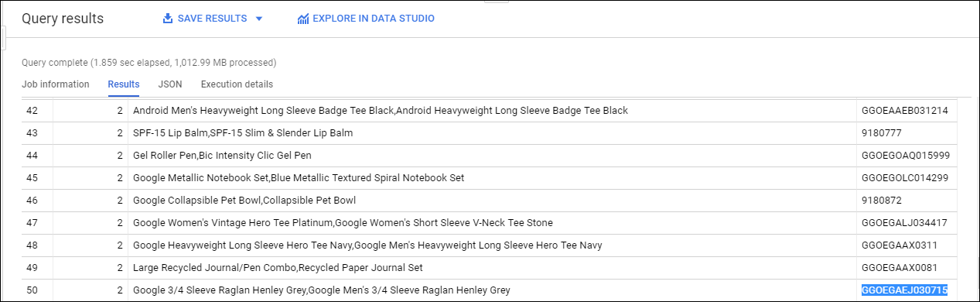Click SKU GGOEGAAX0311

pos(899,245)
